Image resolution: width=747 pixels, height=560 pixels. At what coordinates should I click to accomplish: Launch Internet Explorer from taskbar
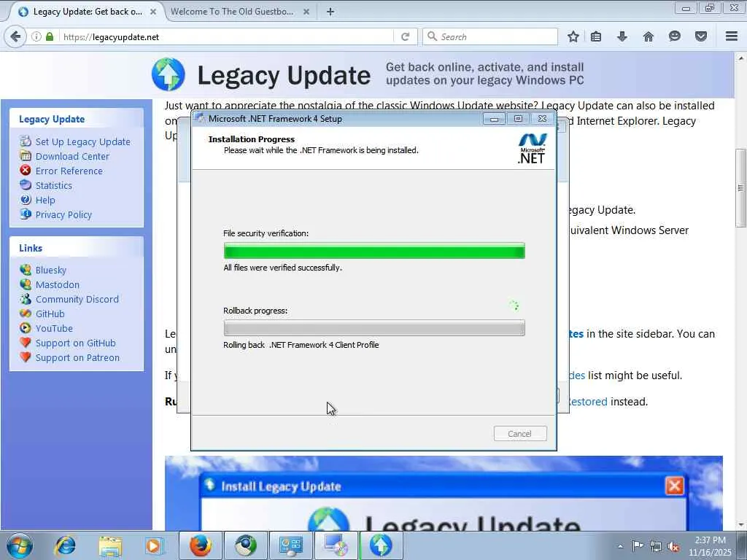point(65,545)
